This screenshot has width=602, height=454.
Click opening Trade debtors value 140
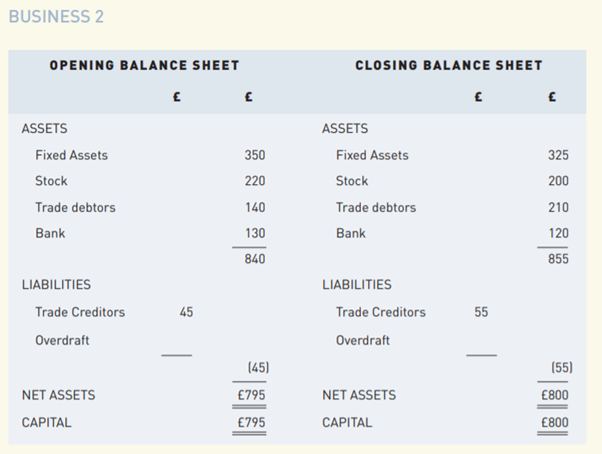tap(254, 207)
